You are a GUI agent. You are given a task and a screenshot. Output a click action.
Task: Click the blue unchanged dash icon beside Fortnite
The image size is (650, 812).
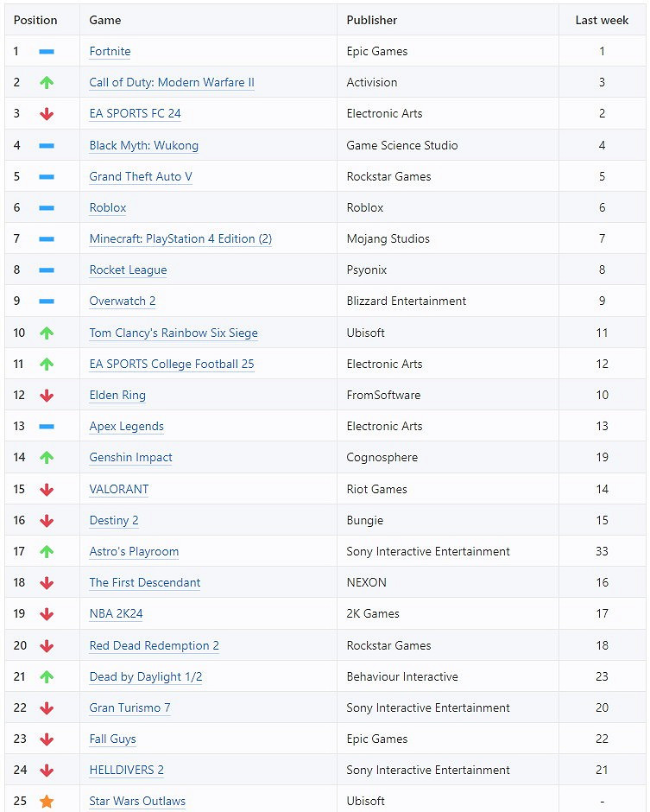pyautogui.click(x=47, y=52)
